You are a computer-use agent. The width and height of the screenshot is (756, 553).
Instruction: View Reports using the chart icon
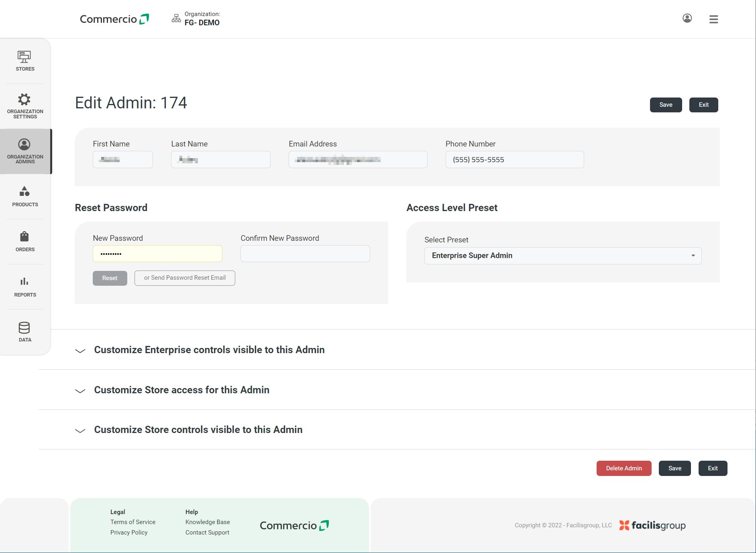(24, 287)
